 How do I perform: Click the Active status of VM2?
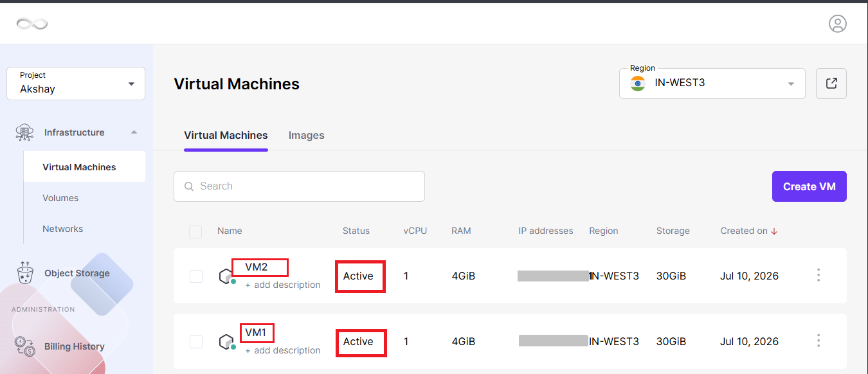click(358, 276)
